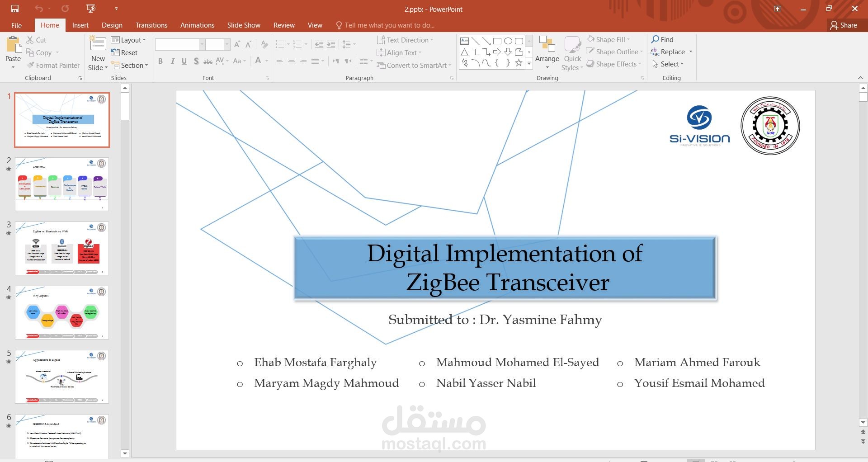Toggle right align text

(303, 61)
